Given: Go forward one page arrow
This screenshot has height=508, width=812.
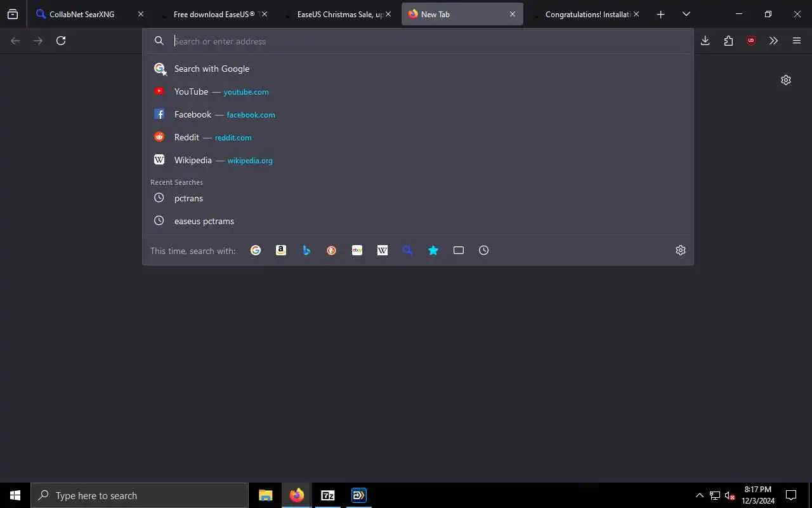Looking at the screenshot, I should [38, 41].
